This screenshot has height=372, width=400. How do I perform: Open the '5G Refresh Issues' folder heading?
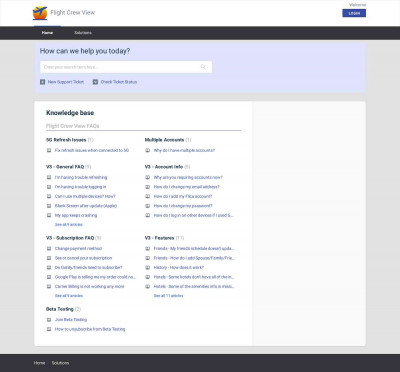coord(66,140)
